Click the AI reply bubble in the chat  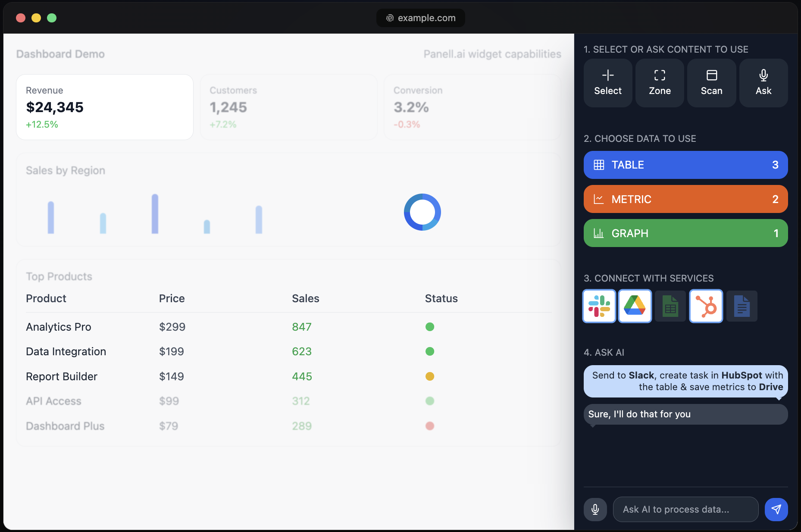tap(685, 414)
